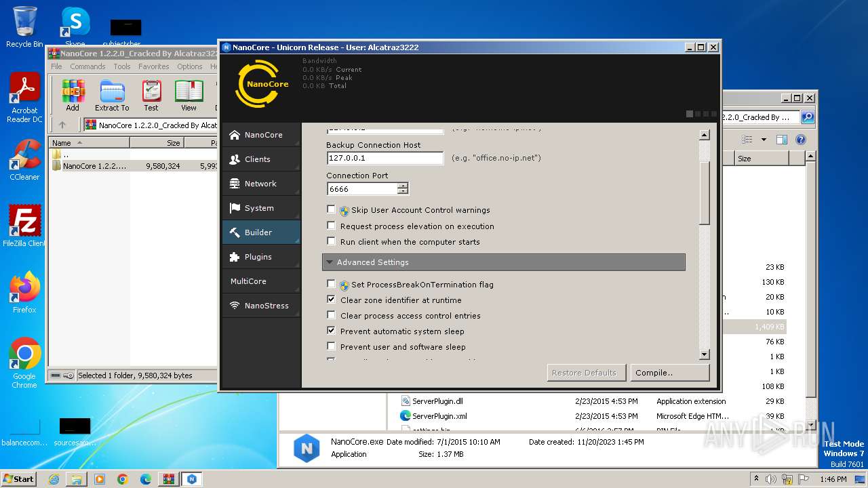Open Skype desktop shortcut

(x=75, y=26)
